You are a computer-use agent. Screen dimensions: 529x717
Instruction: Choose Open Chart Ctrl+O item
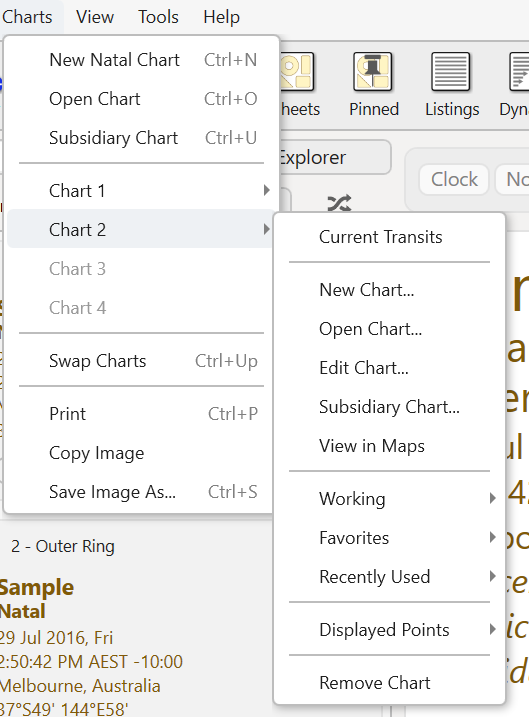pos(141,99)
